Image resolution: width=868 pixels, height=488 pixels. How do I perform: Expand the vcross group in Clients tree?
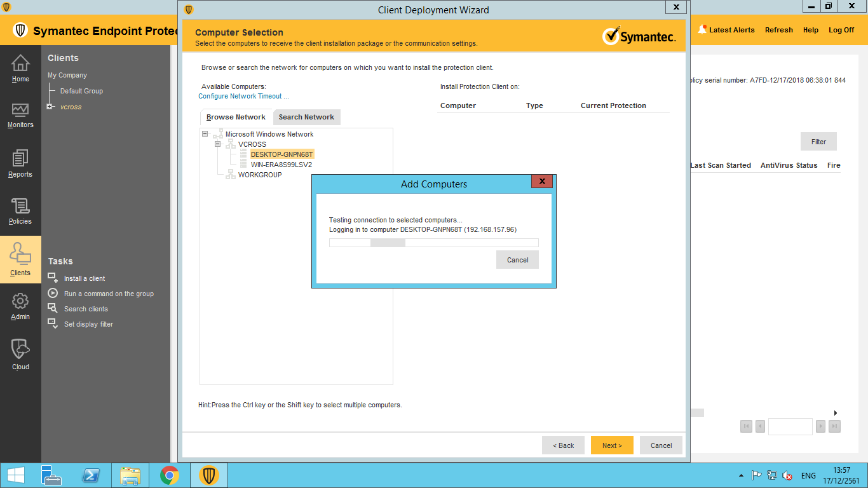click(50, 107)
